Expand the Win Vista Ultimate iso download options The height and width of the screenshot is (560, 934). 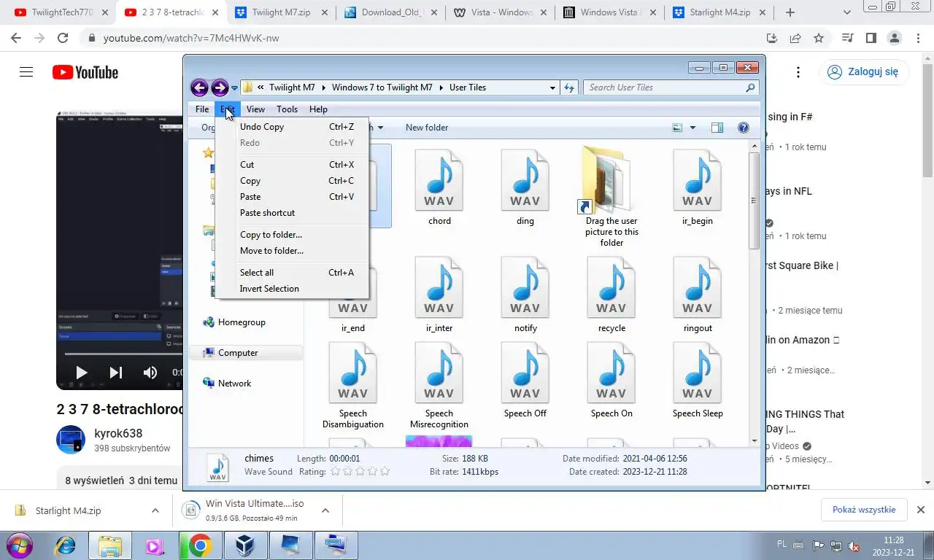(325, 511)
